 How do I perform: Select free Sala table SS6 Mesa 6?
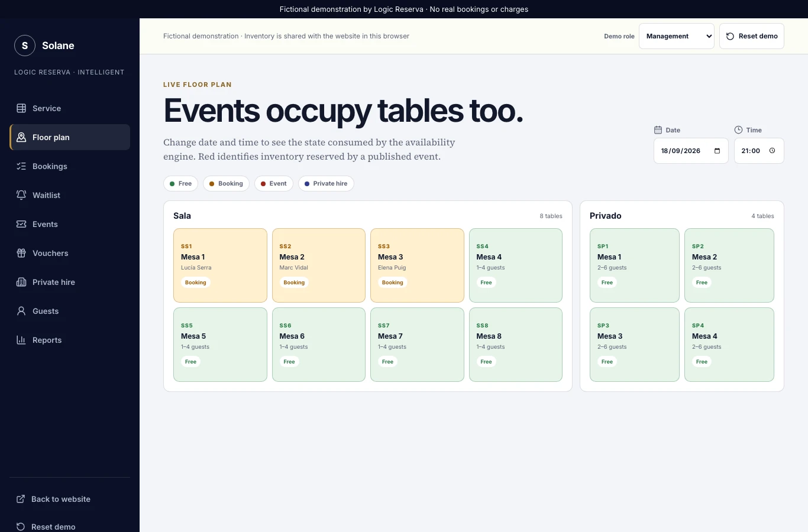(x=319, y=345)
